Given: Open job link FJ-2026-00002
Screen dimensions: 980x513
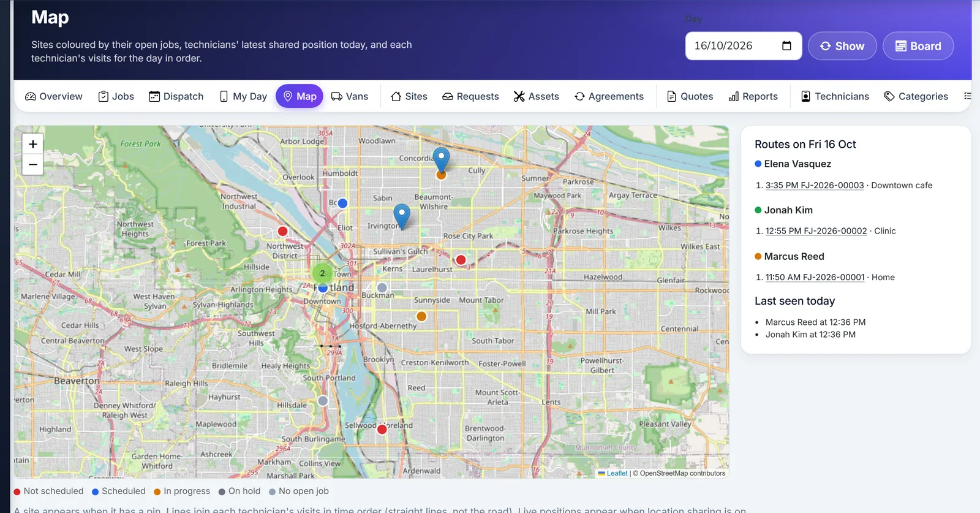Looking at the screenshot, I should click(816, 231).
